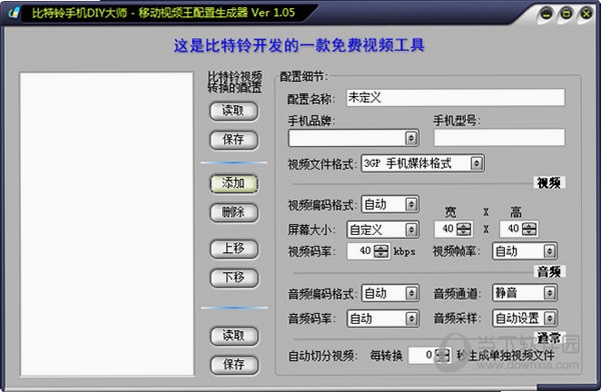Click the 通常 section label
Viewport: 601px width, 392px height.
click(549, 338)
